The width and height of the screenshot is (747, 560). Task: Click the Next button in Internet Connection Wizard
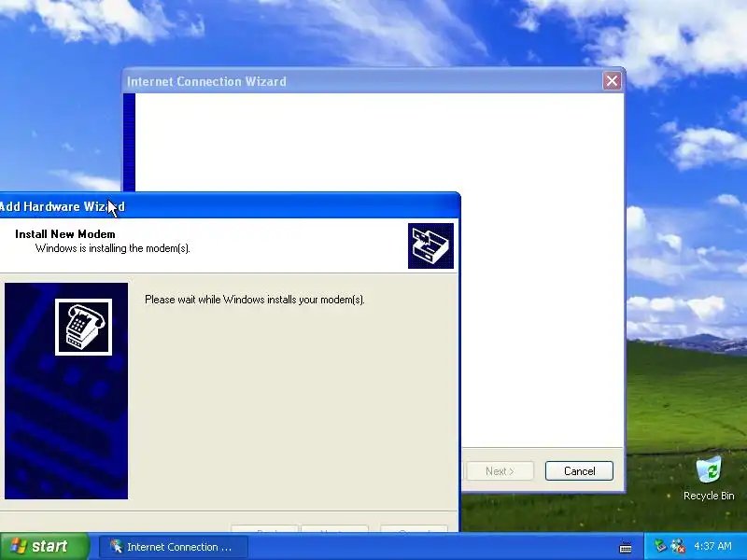[500, 471]
